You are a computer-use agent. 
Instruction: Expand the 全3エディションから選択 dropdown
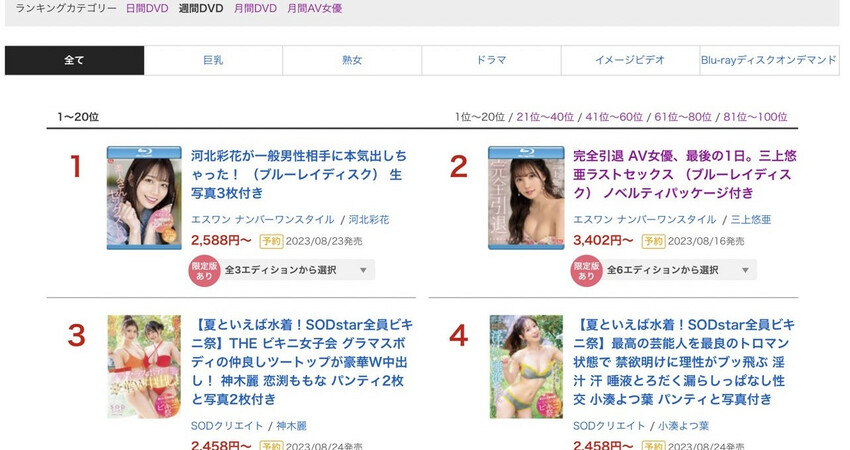(x=297, y=270)
